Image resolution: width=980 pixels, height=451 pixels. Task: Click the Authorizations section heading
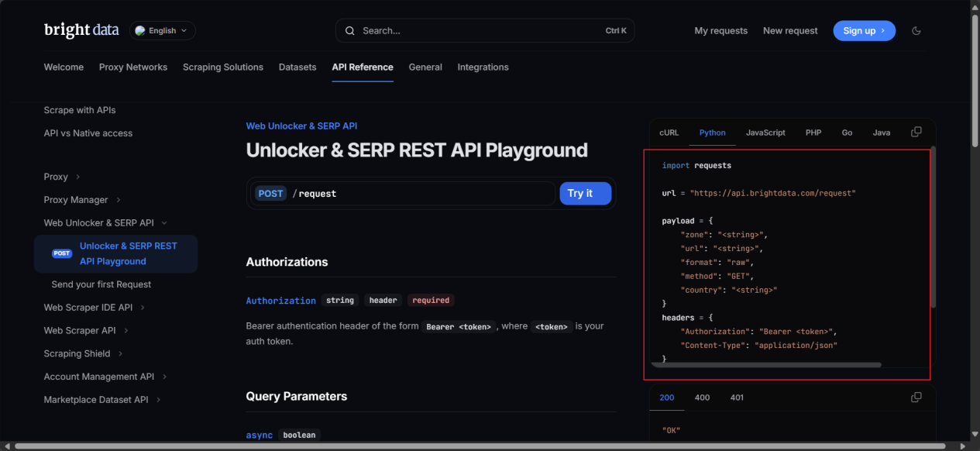287,263
